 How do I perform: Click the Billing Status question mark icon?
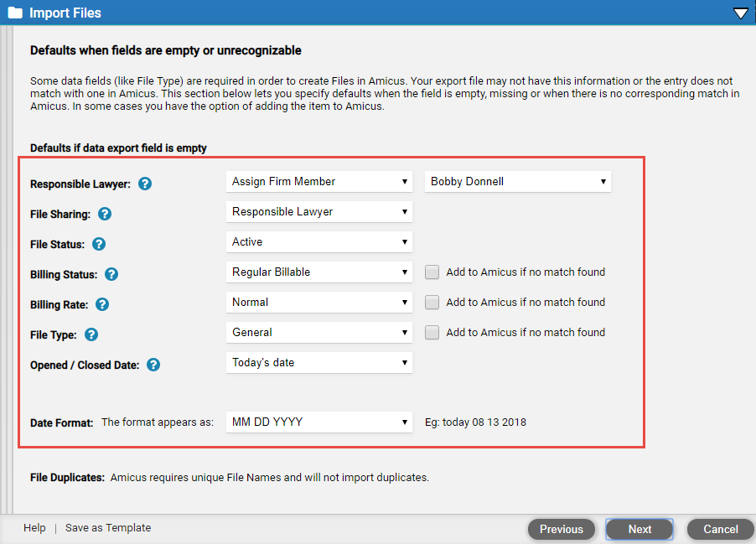[111, 274]
